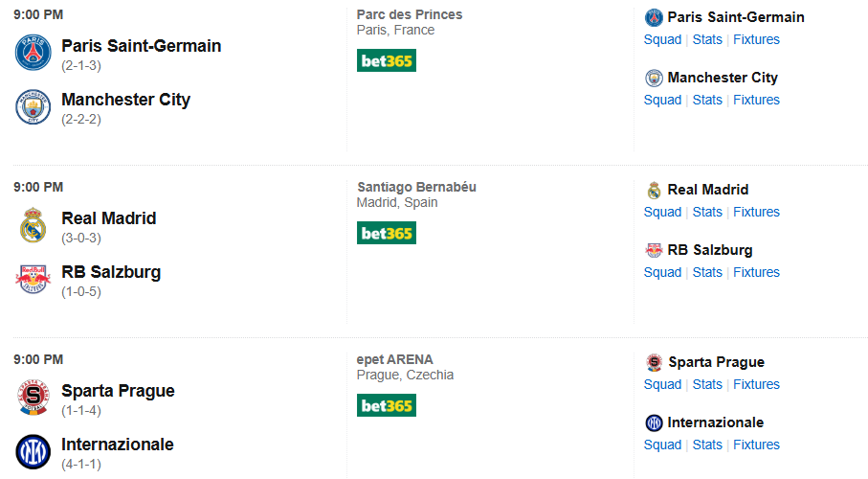Open the Paris Saint-Germain Squad link

[662, 39]
